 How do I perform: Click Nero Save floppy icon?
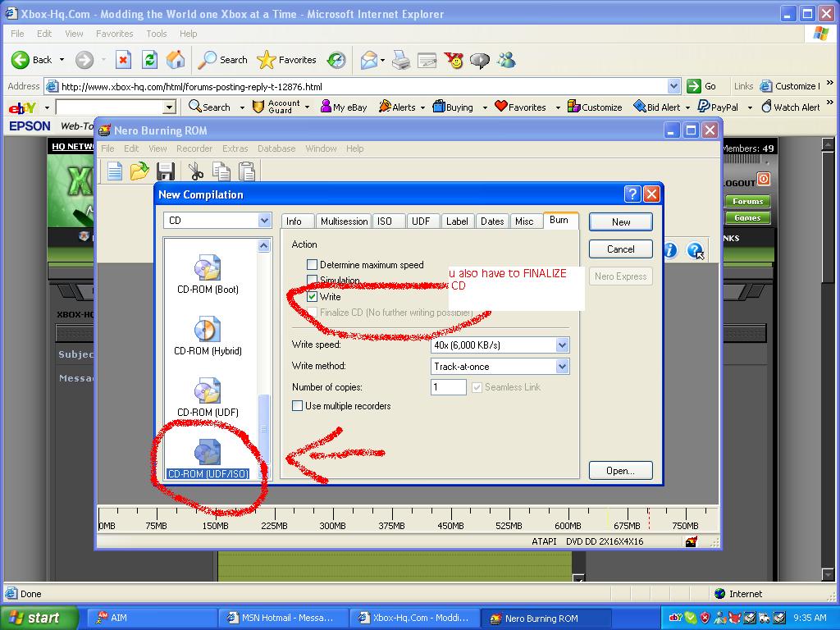click(166, 171)
